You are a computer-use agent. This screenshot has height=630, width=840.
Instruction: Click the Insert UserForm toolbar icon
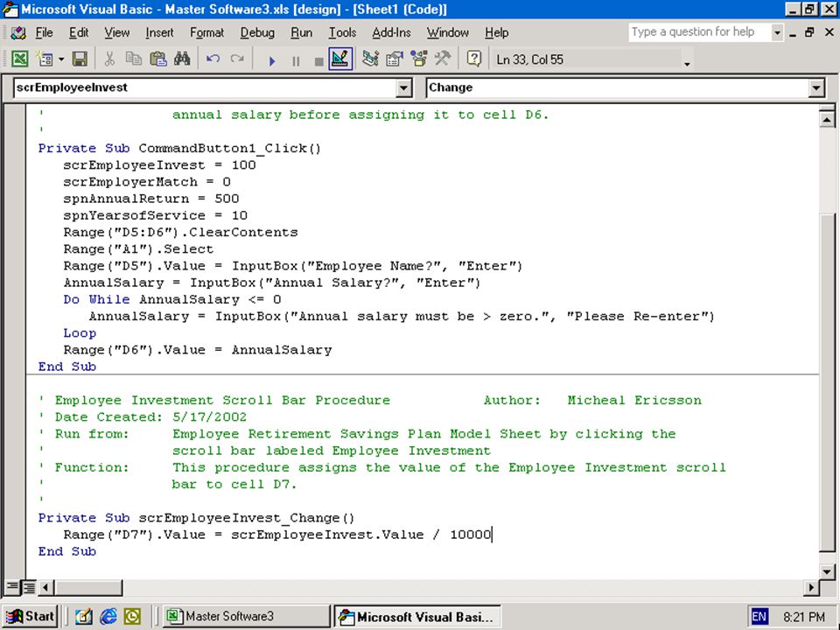[x=45, y=59]
